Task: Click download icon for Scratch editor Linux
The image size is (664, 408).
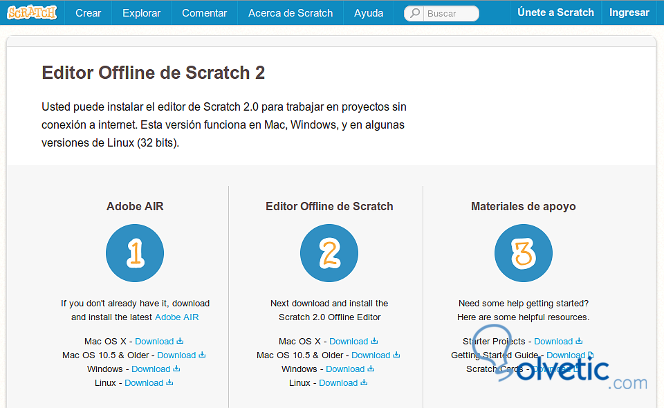Action: 364,383
